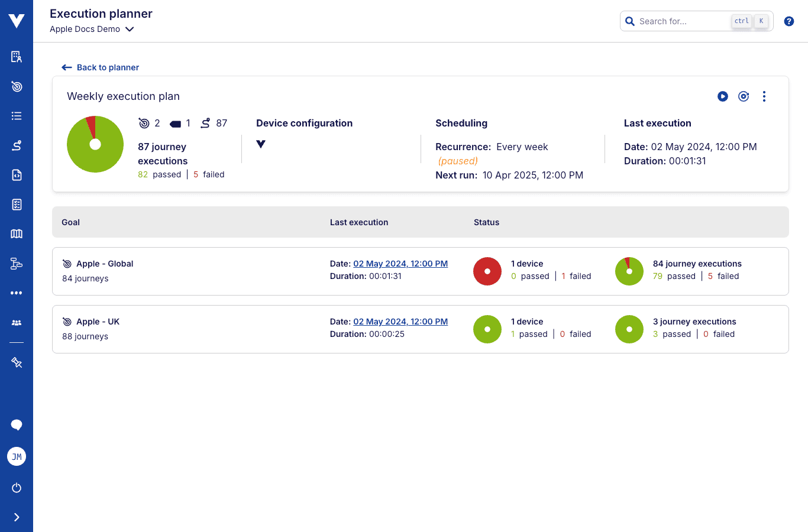Select the team members icon in the sidebar

tap(16, 322)
